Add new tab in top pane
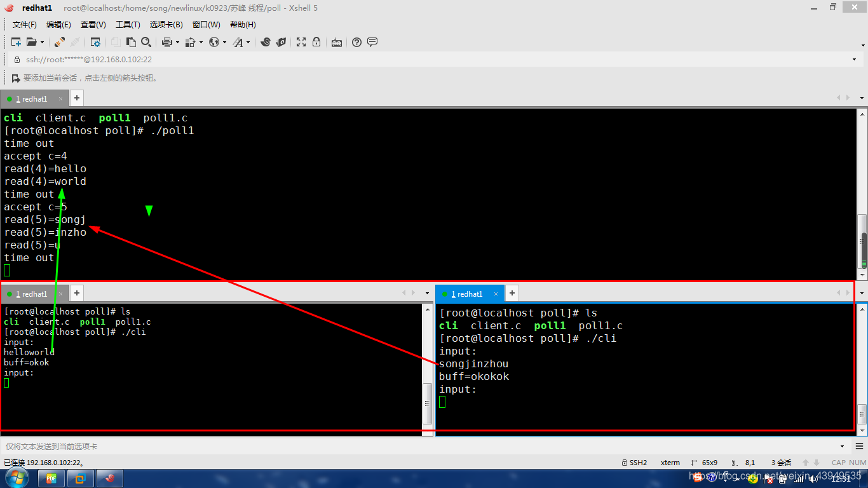The image size is (868, 488). click(x=76, y=98)
